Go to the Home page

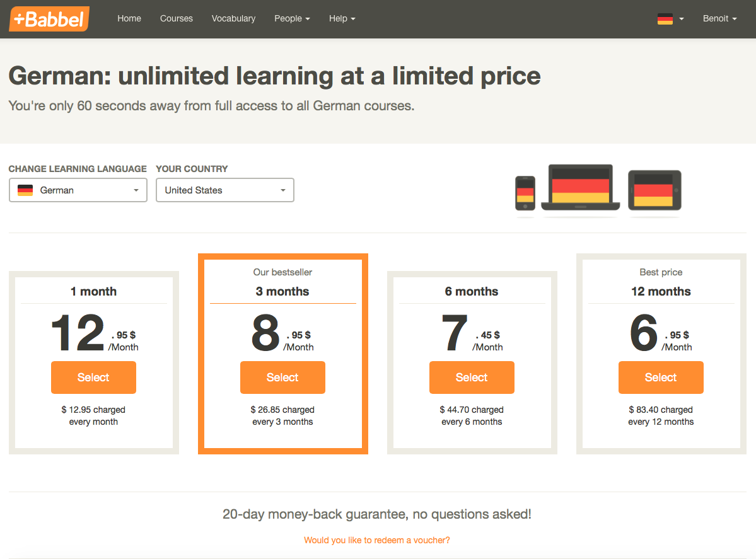(x=129, y=19)
